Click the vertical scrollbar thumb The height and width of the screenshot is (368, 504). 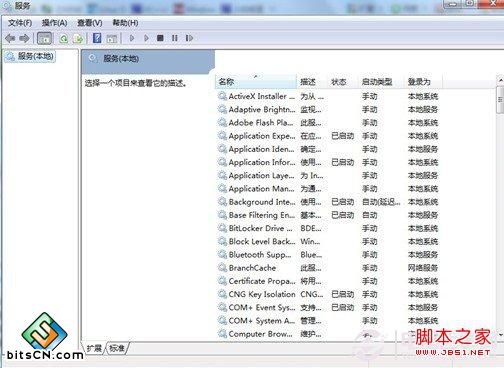click(x=500, y=100)
